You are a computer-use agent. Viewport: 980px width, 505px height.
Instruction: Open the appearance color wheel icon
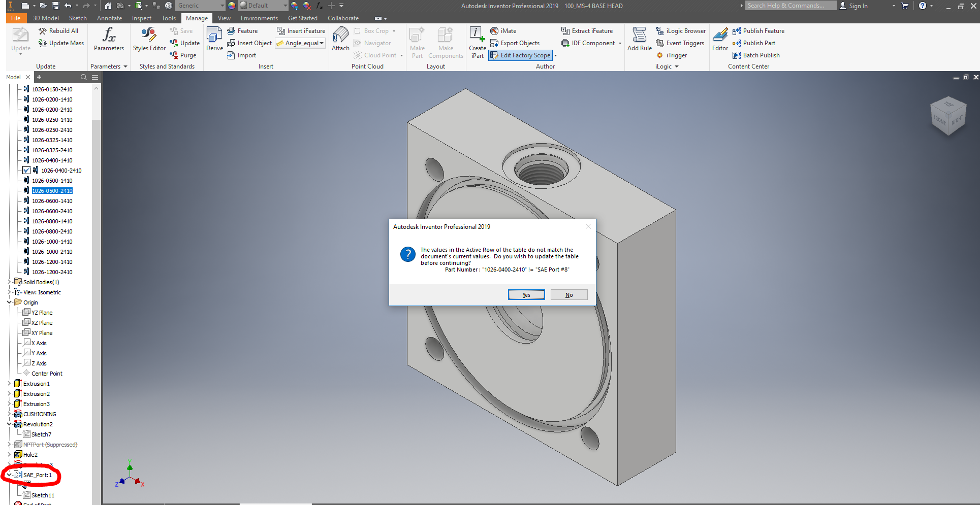(x=232, y=6)
